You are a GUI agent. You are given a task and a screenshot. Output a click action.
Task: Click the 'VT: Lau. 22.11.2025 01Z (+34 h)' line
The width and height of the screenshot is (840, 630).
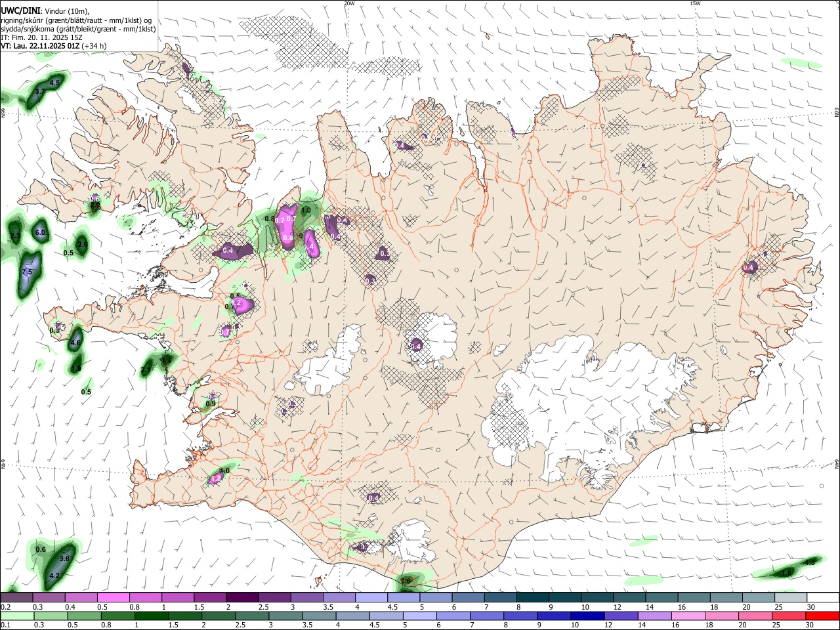coord(53,46)
